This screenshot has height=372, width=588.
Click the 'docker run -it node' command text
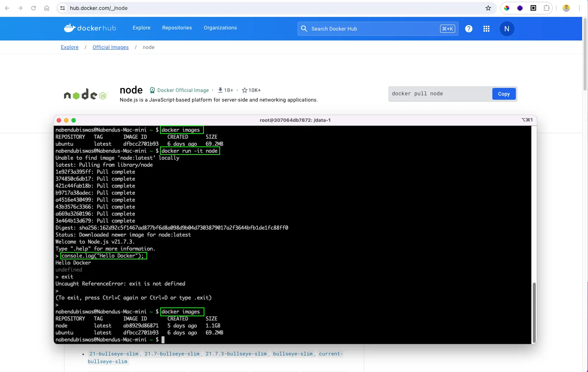(x=190, y=151)
